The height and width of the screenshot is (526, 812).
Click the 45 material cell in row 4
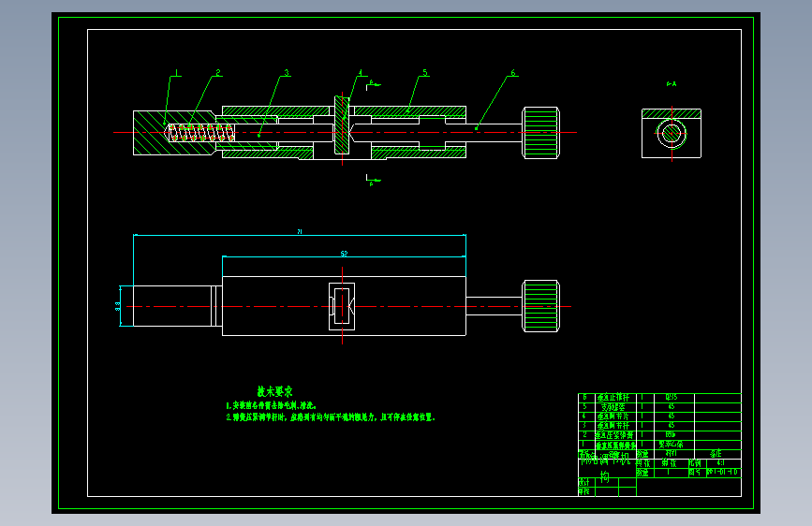click(672, 416)
